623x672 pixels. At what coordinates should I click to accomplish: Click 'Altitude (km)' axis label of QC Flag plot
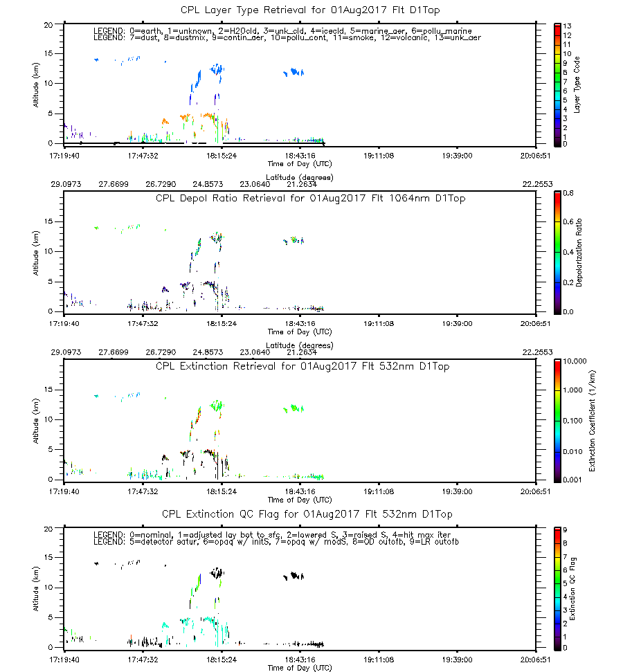tap(35, 589)
